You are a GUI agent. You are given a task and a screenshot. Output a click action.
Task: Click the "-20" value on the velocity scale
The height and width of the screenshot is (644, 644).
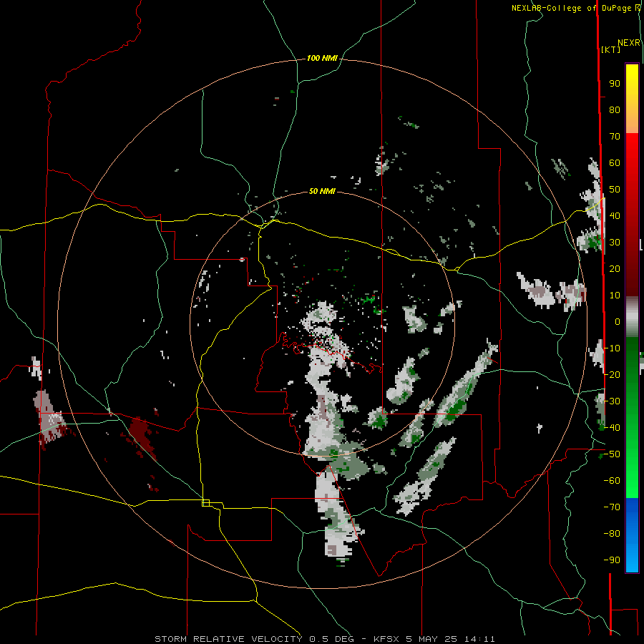612,375
